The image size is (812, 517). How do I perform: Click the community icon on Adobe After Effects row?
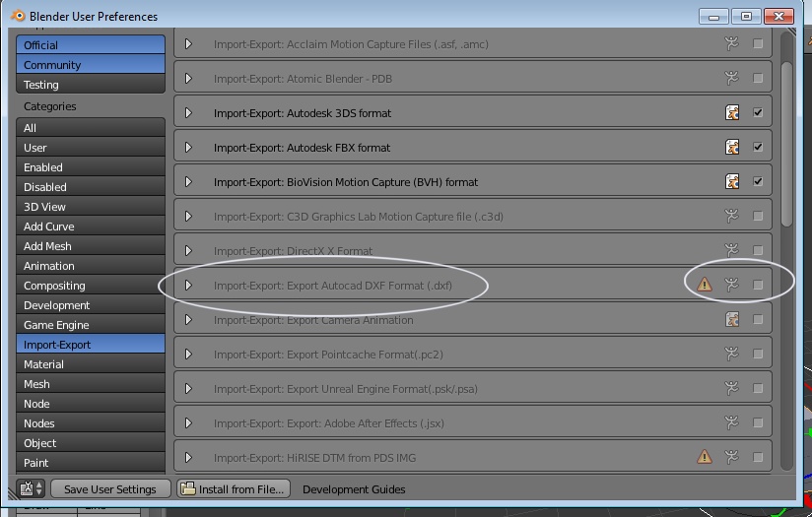[732, 422]
